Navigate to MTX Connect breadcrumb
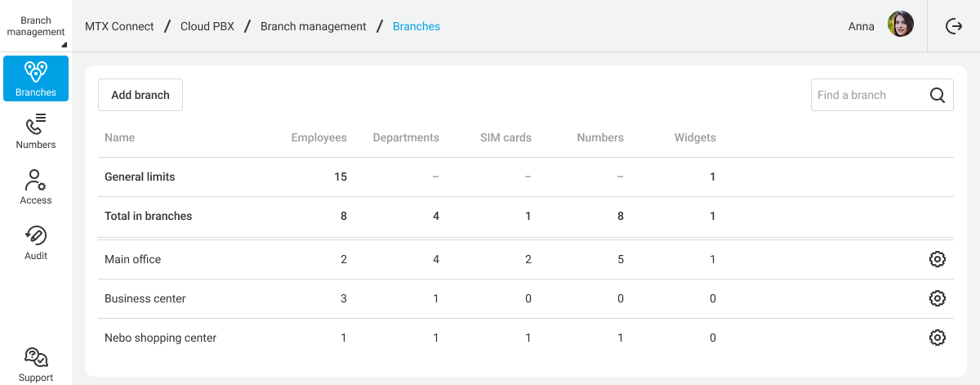Image resolution: width=980 pixels, height=385 pixels. tap(119, 26)
